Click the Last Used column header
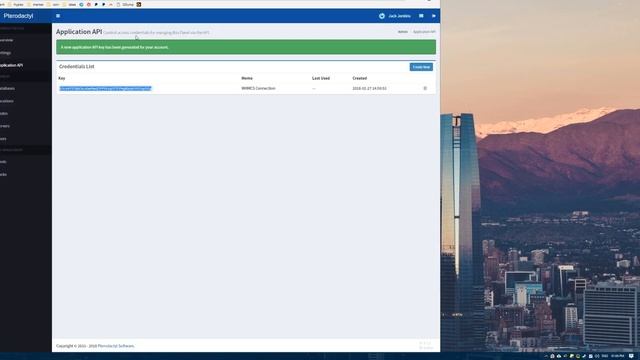The height and width of the screenshot is (360, 640). tap(321, 78)
